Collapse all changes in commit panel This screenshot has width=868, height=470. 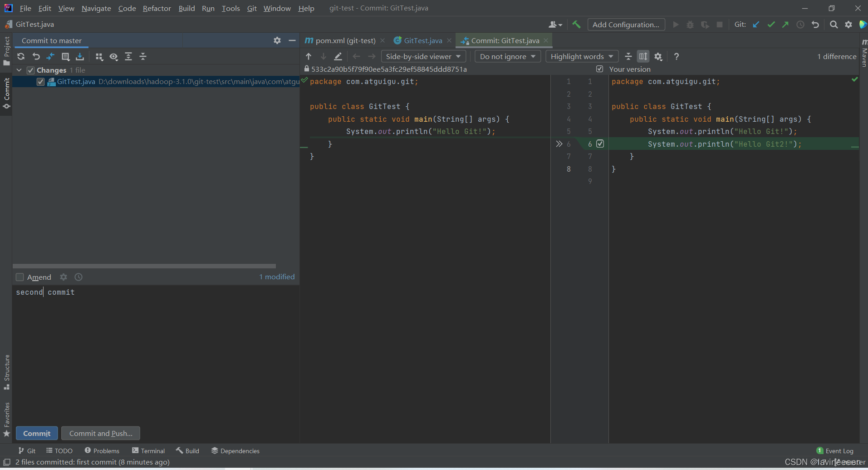click(x=143, y=56)
